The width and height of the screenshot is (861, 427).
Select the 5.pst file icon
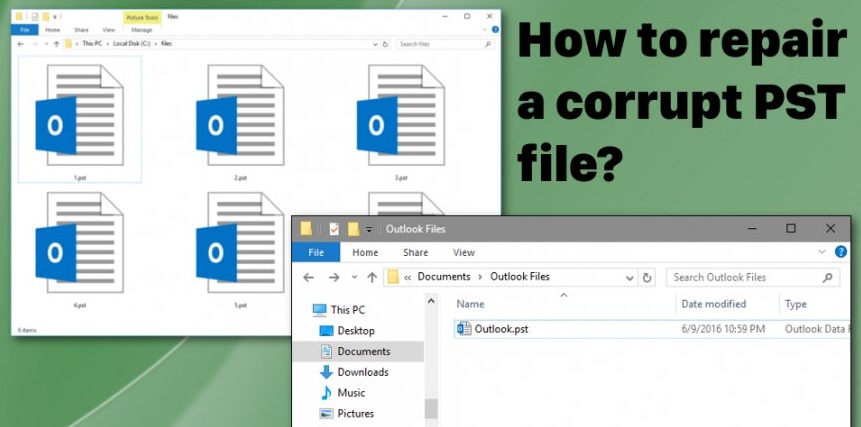[240, 243]
